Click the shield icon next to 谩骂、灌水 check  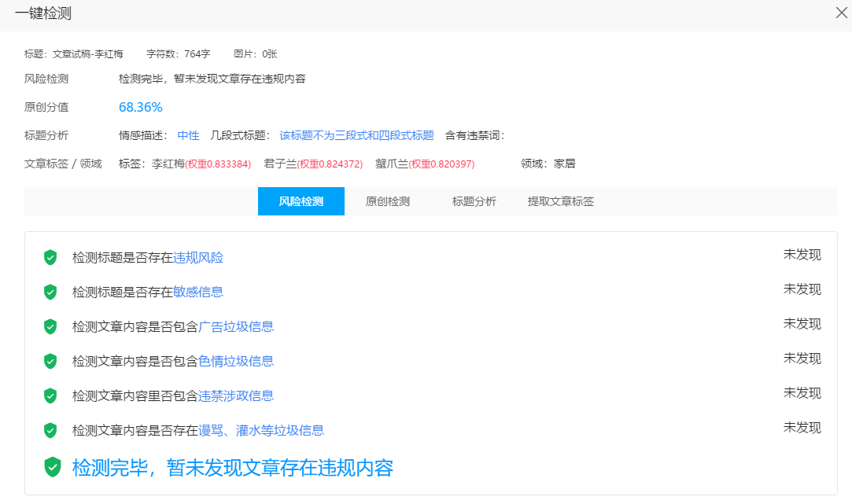50,430
